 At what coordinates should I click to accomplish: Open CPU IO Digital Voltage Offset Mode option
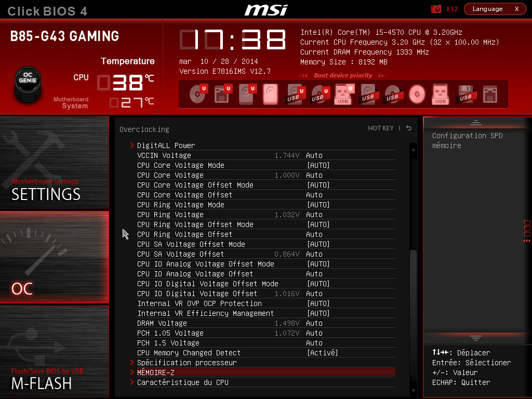[318, 283]
